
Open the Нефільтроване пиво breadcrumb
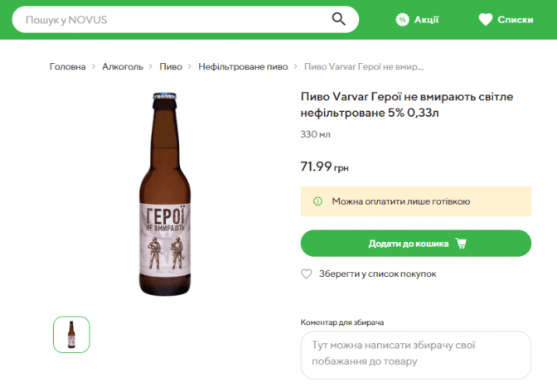tap(243, 66)
